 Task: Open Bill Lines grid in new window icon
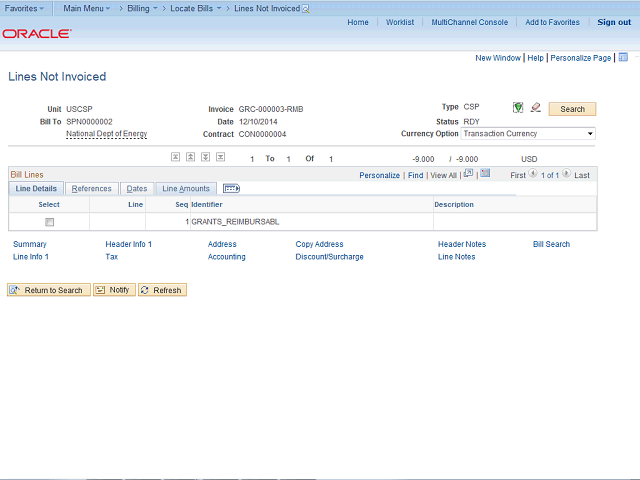469,173
